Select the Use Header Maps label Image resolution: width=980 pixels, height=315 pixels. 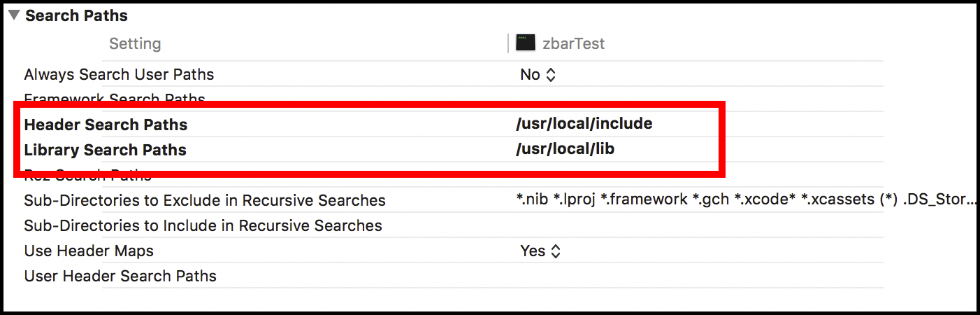(x=89, y=251)
